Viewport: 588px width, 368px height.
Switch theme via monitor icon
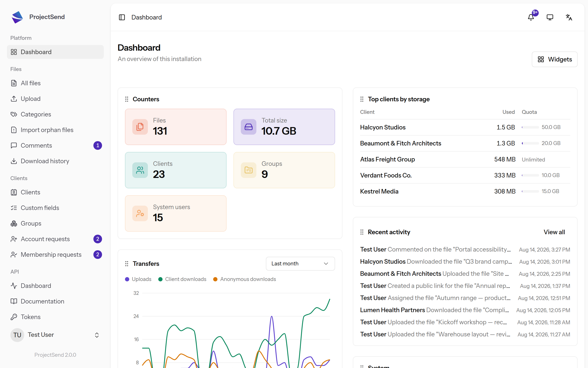[x=550, y=17]
